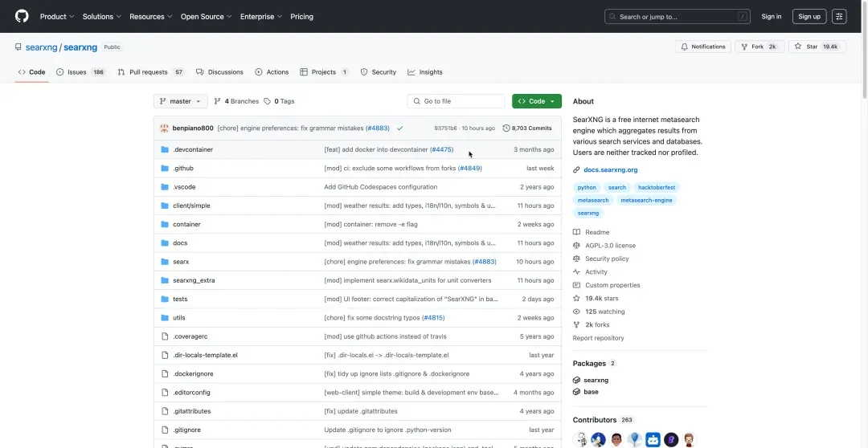
Task: Expand the Product menu
Action: pos(57,17)
